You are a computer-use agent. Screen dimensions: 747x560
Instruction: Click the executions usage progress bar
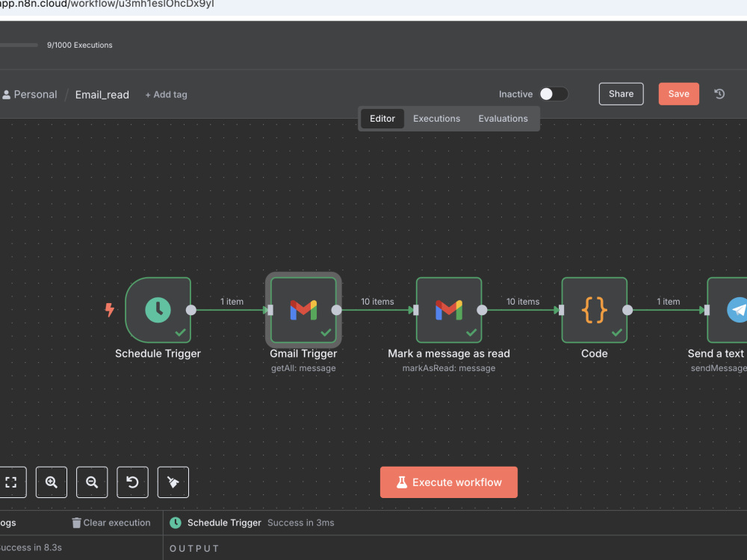[19, 45]
